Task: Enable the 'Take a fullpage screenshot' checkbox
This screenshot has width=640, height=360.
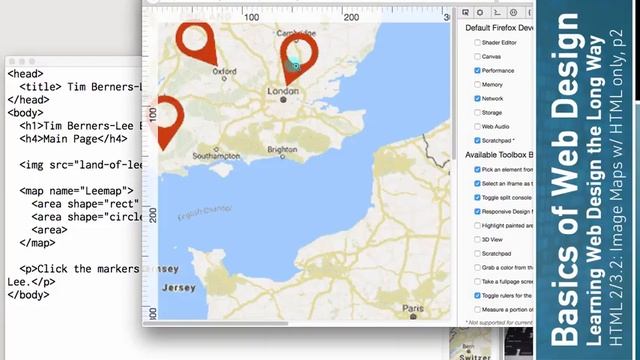Action: pyautogui.click(x=477, y=282)
